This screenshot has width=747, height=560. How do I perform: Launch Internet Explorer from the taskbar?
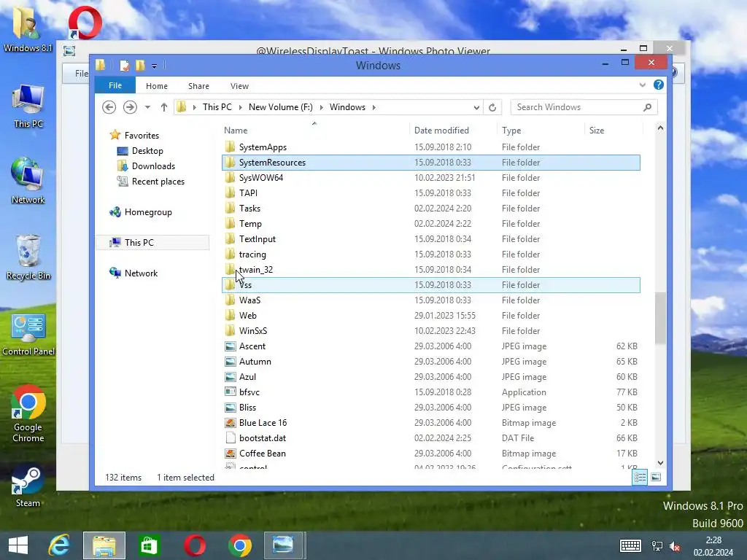pos(59,545)
